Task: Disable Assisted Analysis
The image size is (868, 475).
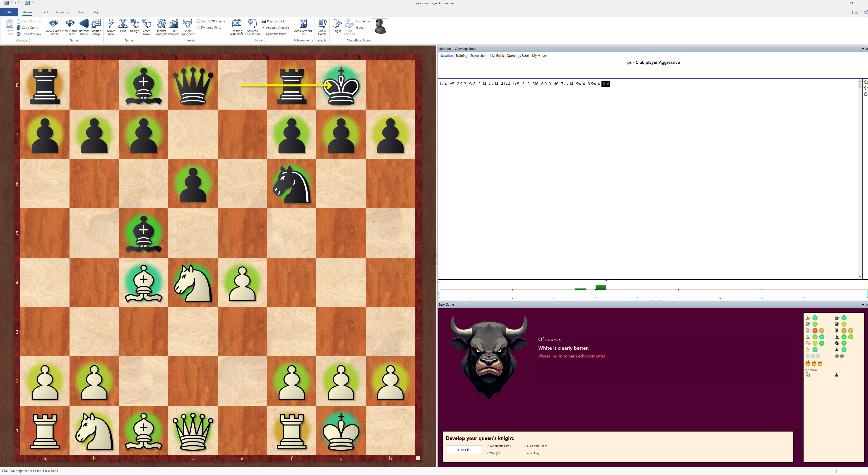Action: tap(263, 27)
